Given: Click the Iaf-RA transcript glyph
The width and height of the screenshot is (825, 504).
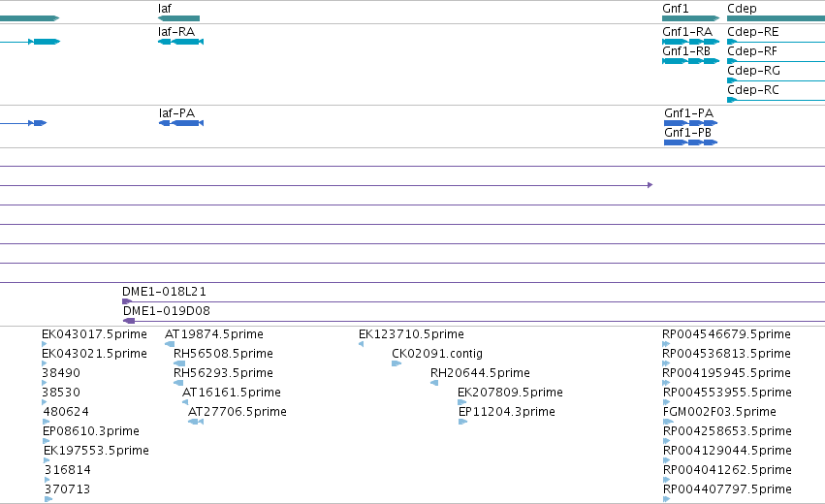Looking at the screenshot, I should pos(180,42).
